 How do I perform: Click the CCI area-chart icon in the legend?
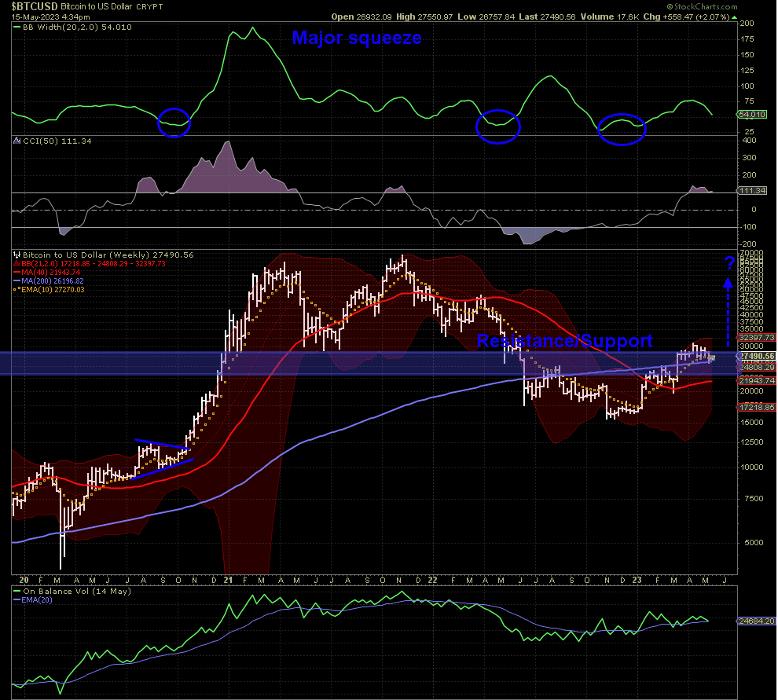pyautogui.click(x=17, y=141)
